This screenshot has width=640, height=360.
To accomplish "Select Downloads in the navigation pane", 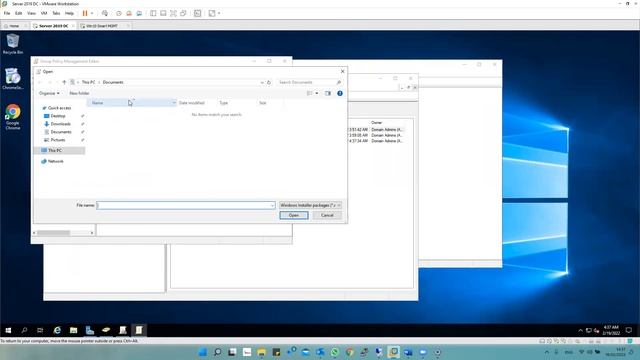I will 60,124.
